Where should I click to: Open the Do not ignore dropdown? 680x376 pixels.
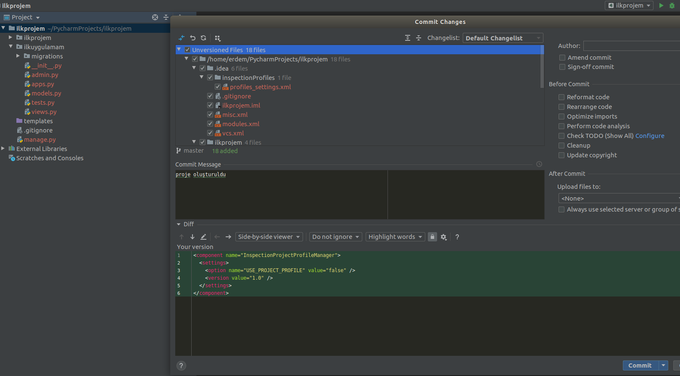(335, 237)
